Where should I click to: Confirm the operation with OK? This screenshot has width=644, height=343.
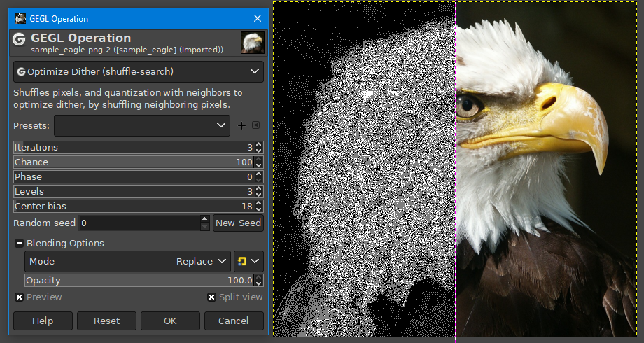pos(170,321)
